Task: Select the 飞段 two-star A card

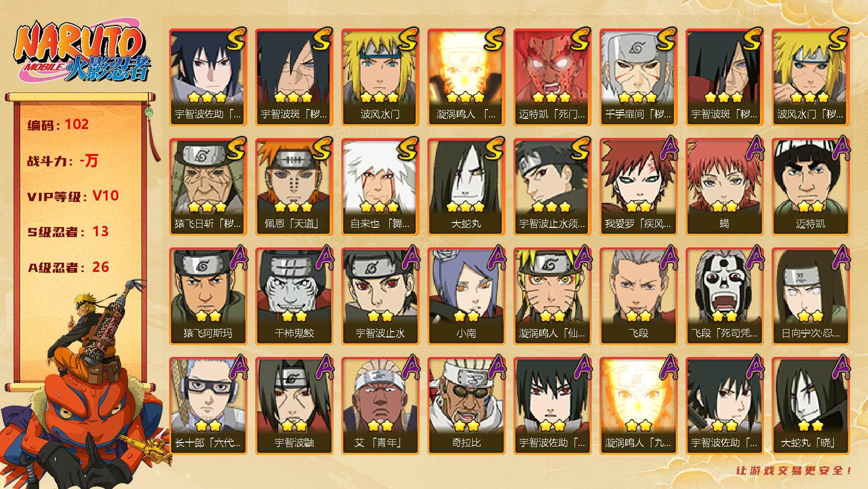Action: (x=638, y=296)
